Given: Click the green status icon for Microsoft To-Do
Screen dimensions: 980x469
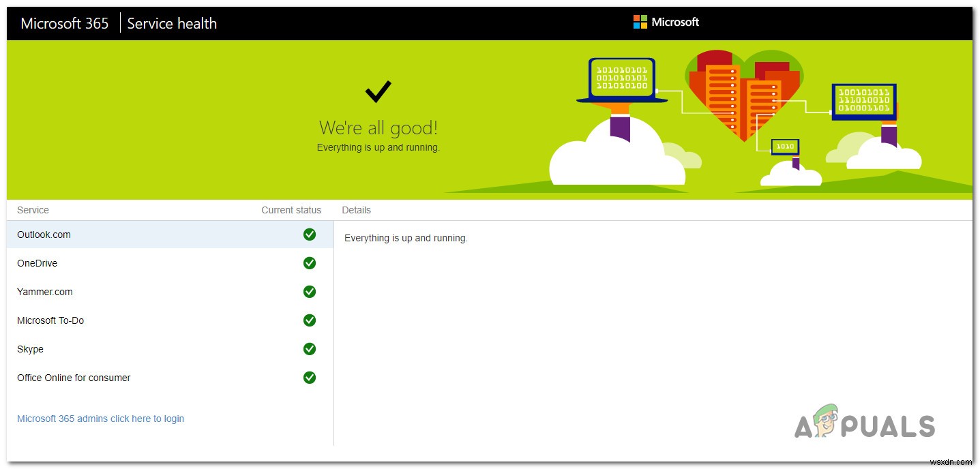Looking at the screenshot, I should 310,320.
